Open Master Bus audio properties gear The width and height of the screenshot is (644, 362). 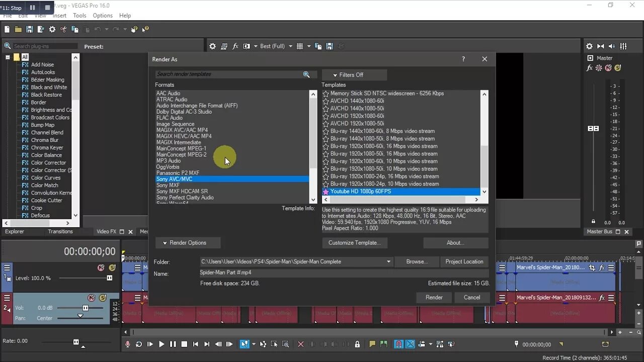(590, 46)
